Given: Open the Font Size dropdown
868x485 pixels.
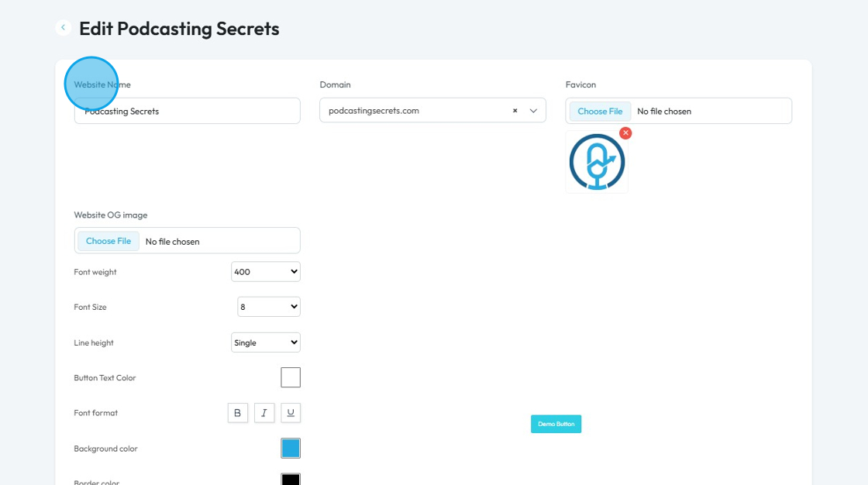Looking at the screenshot, I should [269, 307].
